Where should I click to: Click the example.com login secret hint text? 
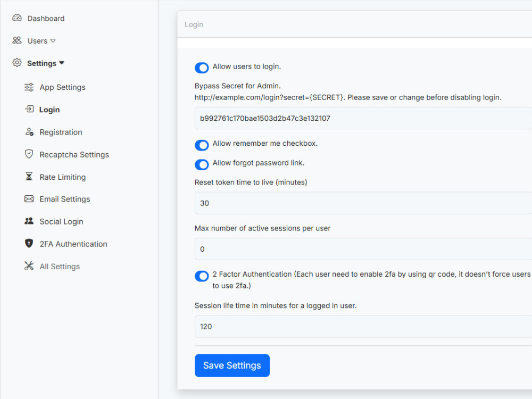348,97
